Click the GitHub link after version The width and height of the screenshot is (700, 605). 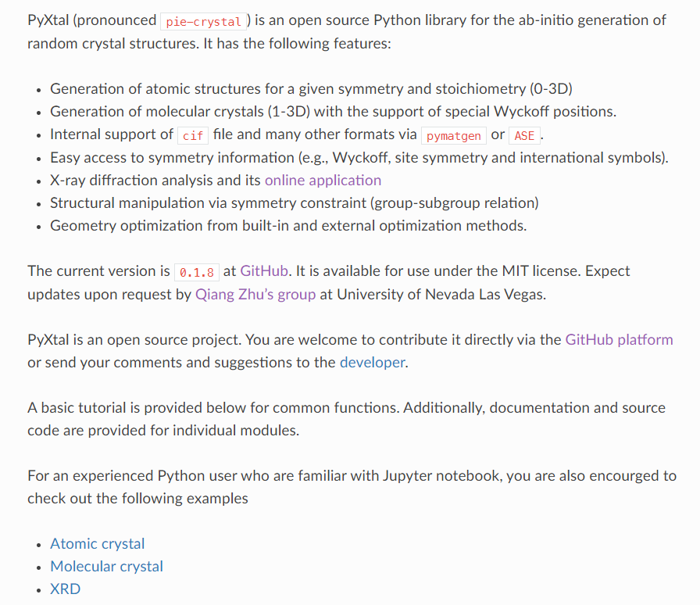pyautogui.click(x=264, y=270)
